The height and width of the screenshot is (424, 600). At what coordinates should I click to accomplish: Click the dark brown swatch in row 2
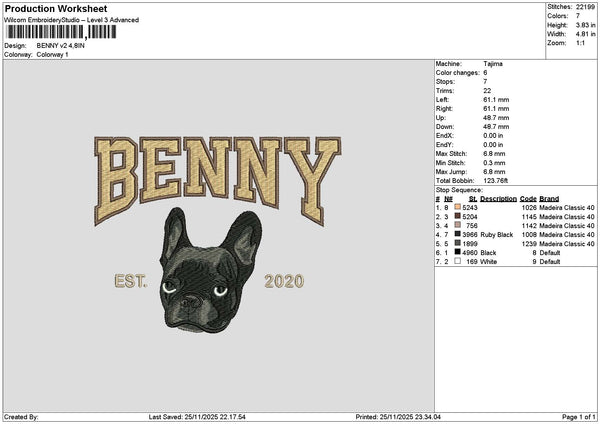point(457,216)
